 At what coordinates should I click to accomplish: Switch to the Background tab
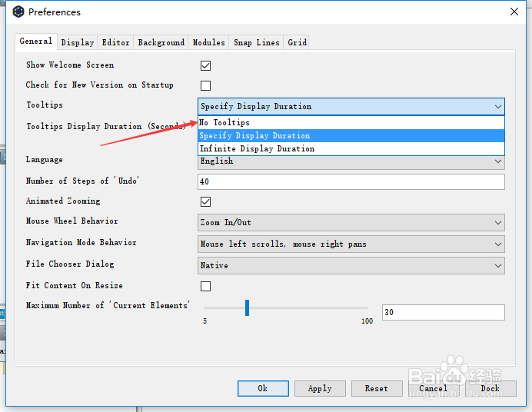(x=161, y=42)
